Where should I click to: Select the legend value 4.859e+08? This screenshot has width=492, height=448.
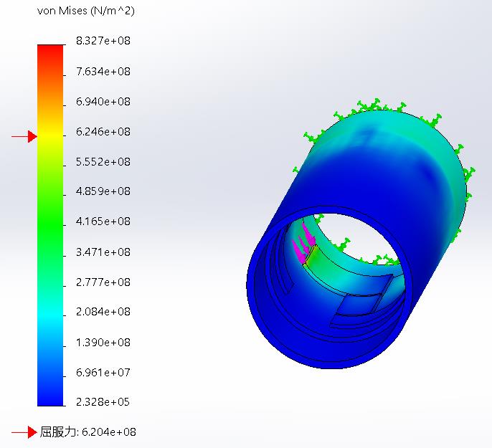coord(103,191)
